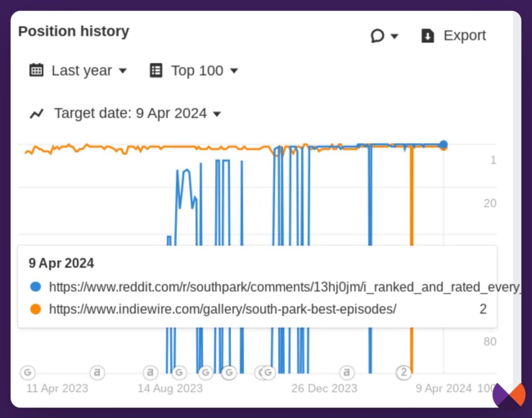The width and height of the screenshot is (532, 418).
Task: Click the Export download icon
Action: point(428,36)
